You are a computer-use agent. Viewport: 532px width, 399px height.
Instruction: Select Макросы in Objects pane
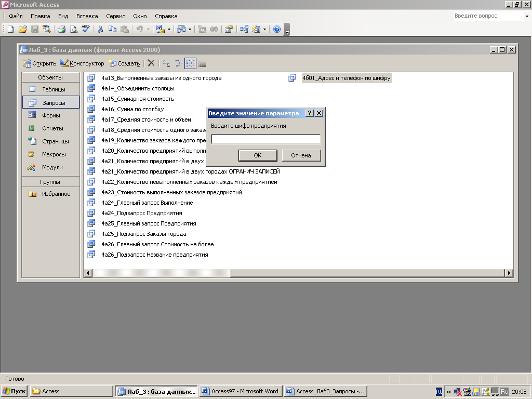tap(51, 154)
